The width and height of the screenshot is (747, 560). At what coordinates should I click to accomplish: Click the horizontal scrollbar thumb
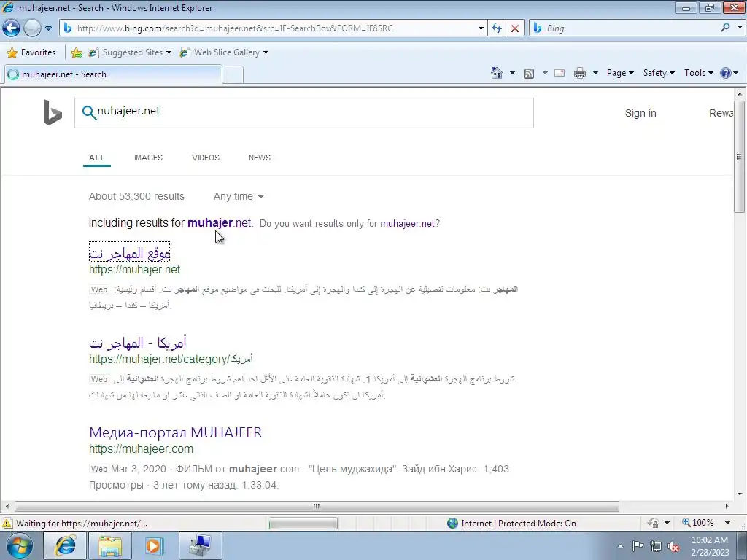[x=317, y=506]
